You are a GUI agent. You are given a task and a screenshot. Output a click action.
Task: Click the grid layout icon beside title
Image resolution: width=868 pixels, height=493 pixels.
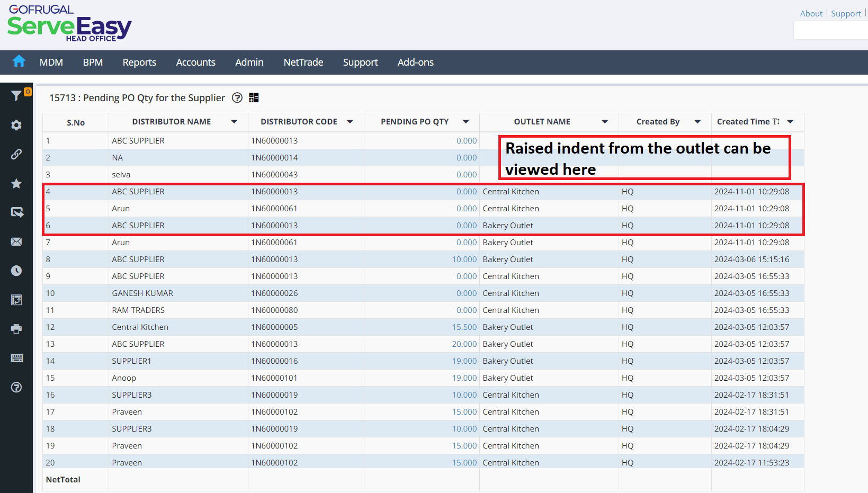pos(254,98)
